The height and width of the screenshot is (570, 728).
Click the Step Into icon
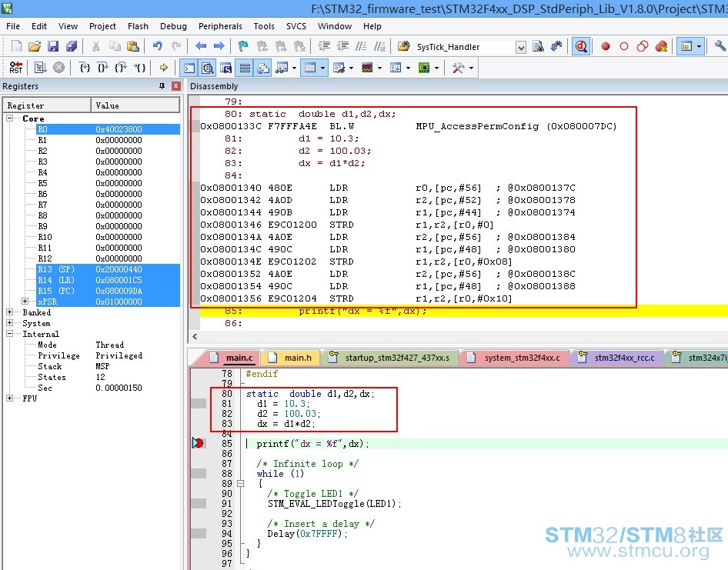85,68
